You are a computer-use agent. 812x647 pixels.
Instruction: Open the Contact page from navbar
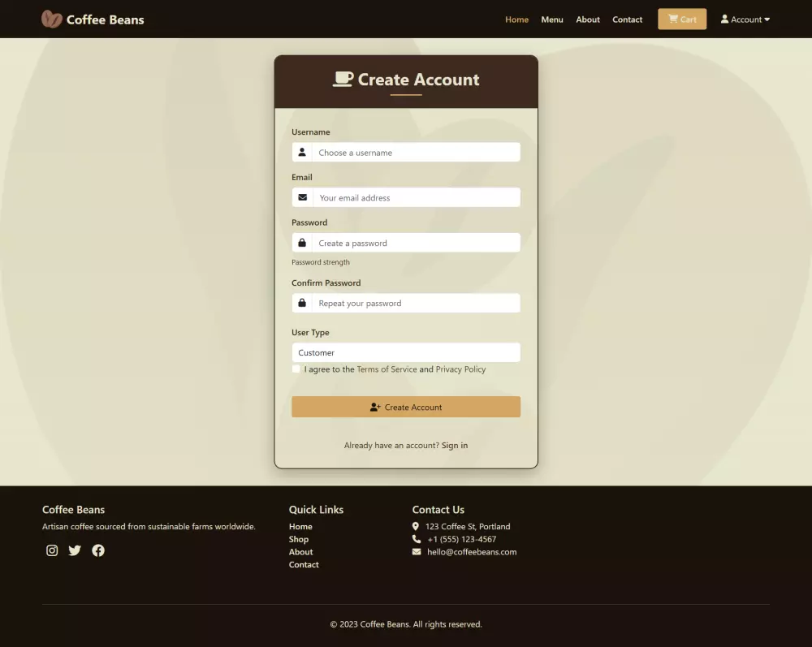click(627, 19)
